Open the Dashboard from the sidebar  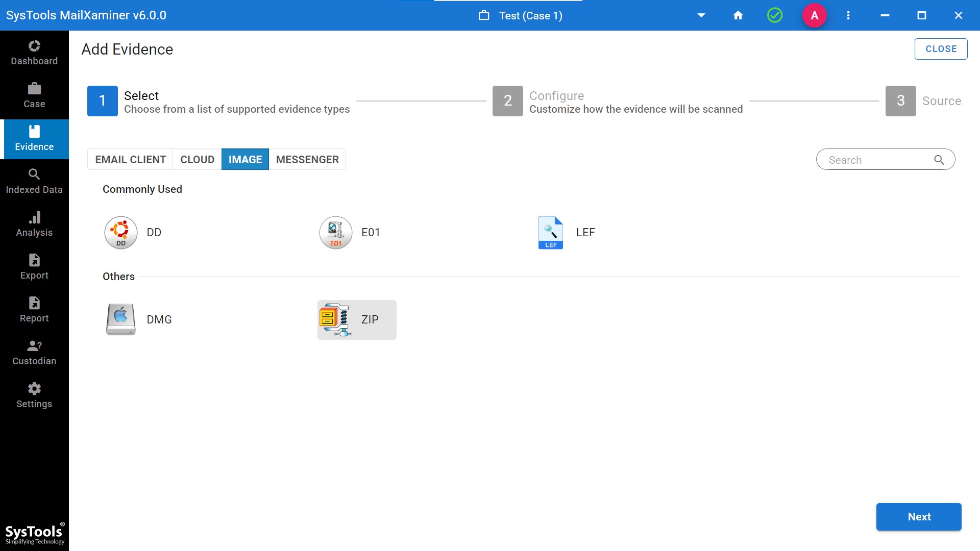click(x=34, y=53)
